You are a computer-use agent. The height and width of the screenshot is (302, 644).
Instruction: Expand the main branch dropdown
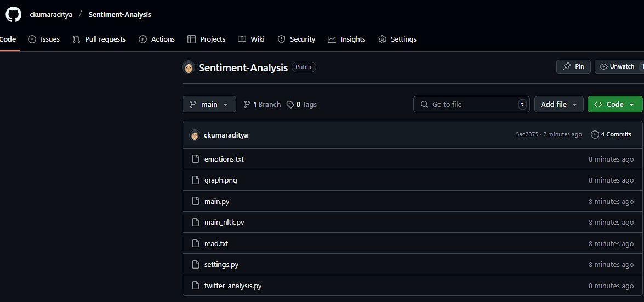[209, 104]
